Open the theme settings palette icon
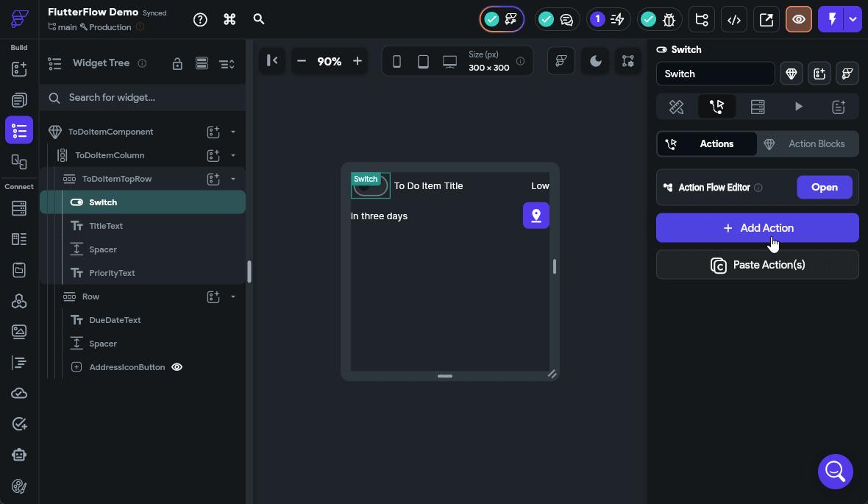 19,486
